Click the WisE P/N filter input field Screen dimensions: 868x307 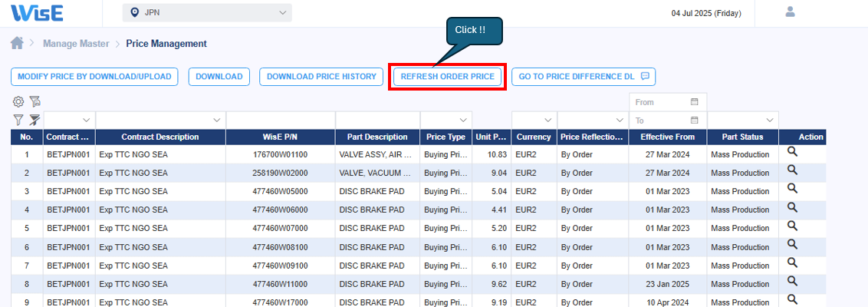coord(280,120)
